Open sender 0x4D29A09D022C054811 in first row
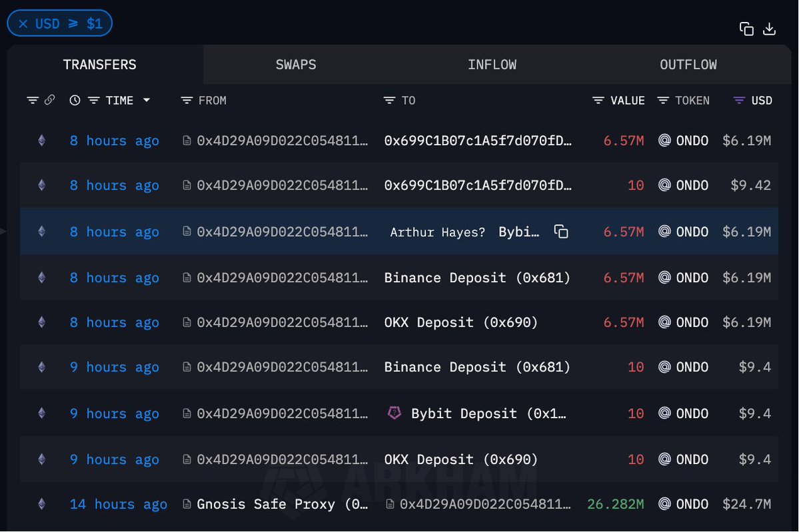The image size is (799, 532). click(283, 140)
